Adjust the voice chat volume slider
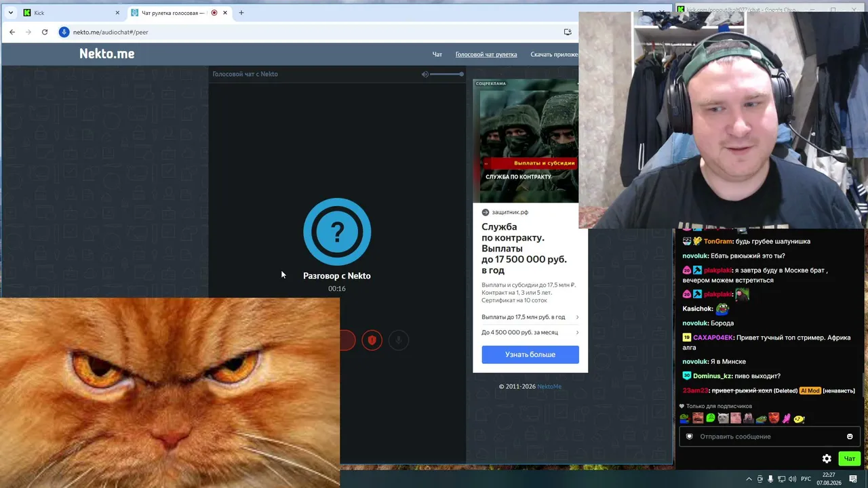This screenshot has height=488, width=868. tap(447, 74)
